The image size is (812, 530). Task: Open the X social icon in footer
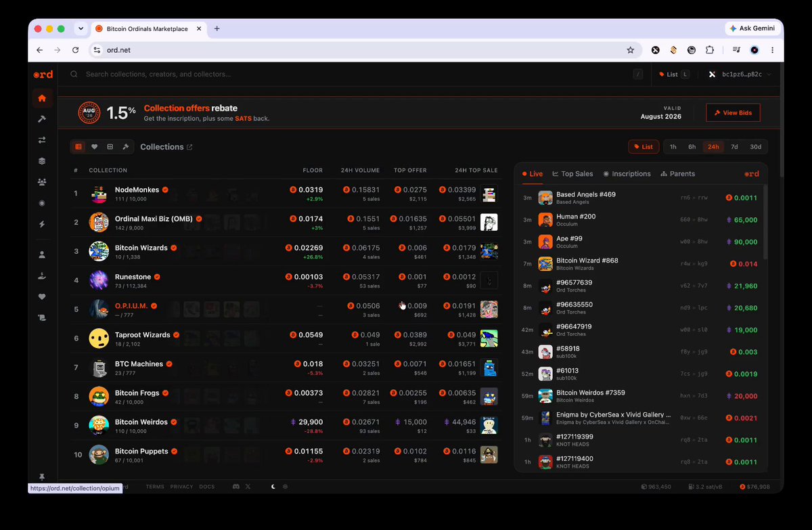tap(248, 487)
